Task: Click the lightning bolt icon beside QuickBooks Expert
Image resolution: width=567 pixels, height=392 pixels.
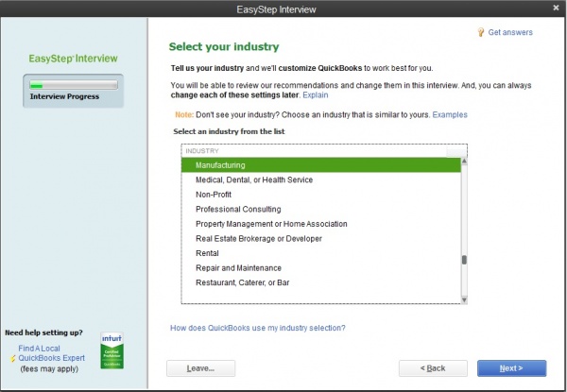Action: pyautogui.click(x=13, y=358)
